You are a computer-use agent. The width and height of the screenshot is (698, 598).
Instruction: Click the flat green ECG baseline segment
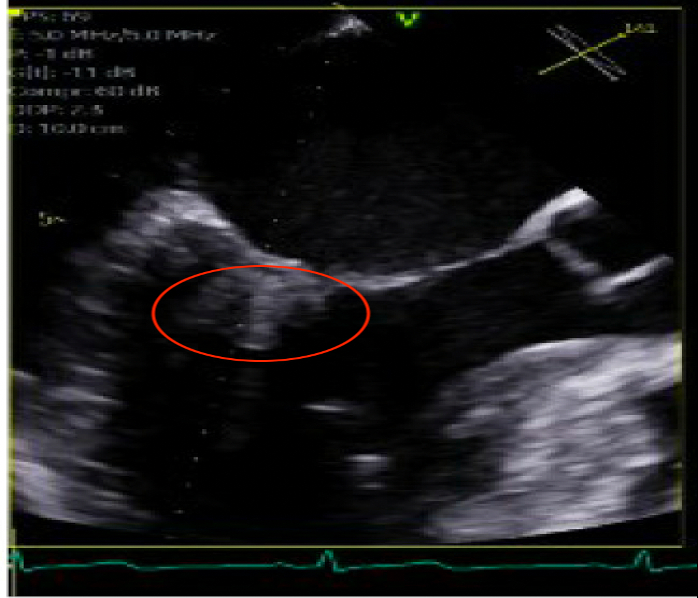click(x=480, y=567)
